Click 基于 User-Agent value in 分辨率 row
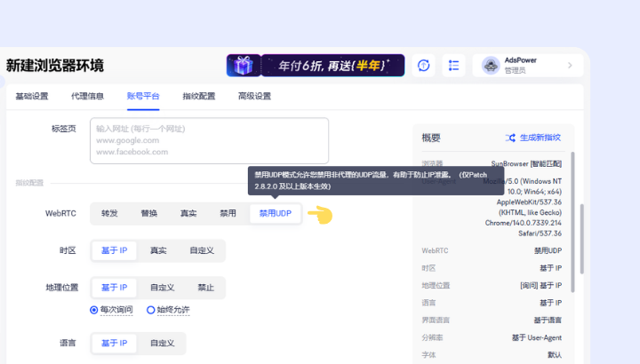This screenshot has height=364, width=640. (537, 338)
